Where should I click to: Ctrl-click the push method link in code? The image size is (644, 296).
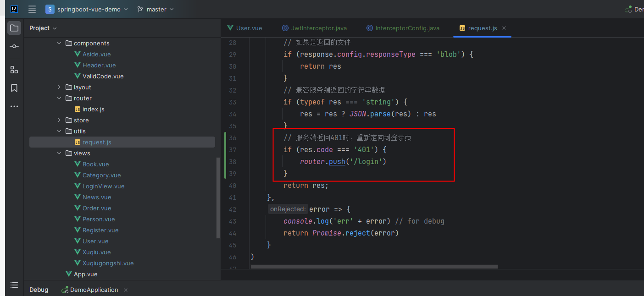337,161
